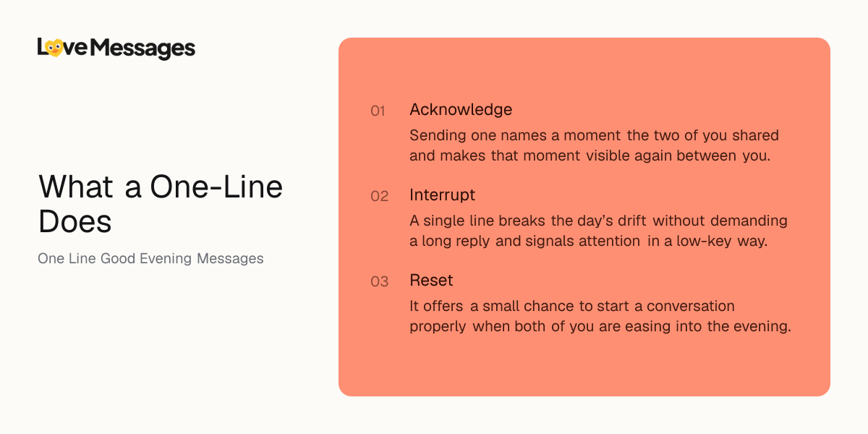
Task: Click the "Messages" word in the logo
Action: tap(144, 49)
